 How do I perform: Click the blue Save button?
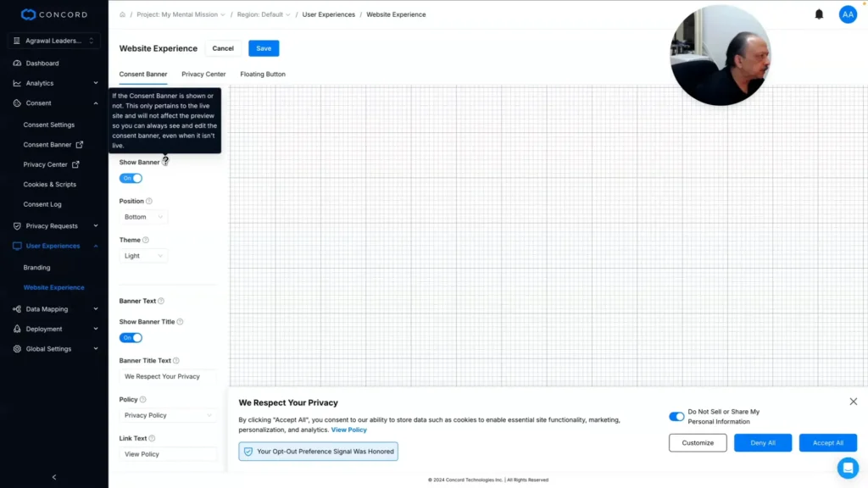point(264,48)
